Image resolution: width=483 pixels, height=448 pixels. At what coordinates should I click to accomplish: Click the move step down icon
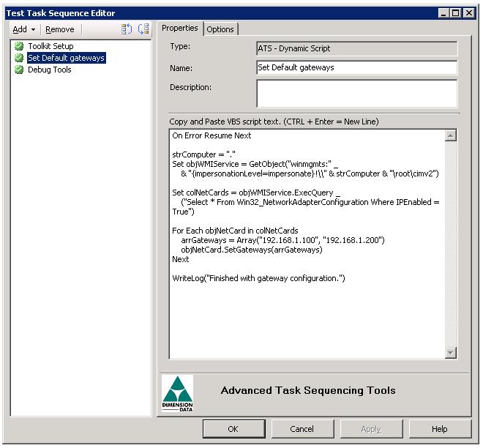[x=143, y=29]
